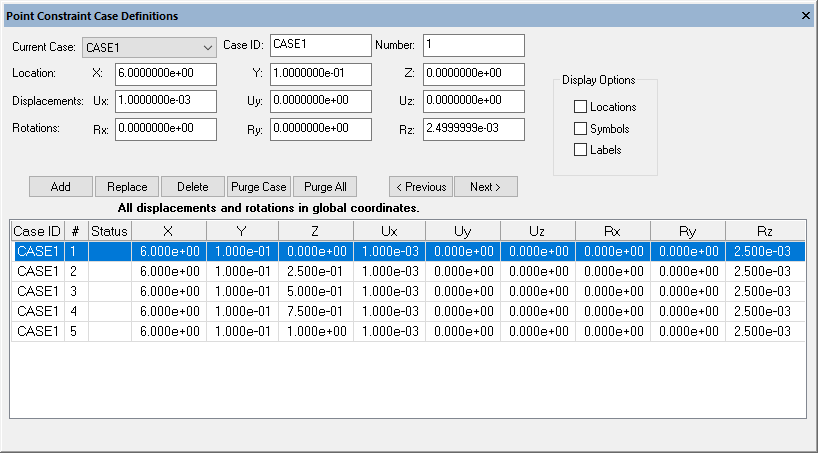The width and height of the screenshot is (820, 453).
Task: Close the Point Constraint Case Definitions dialog
Action: 806,16
